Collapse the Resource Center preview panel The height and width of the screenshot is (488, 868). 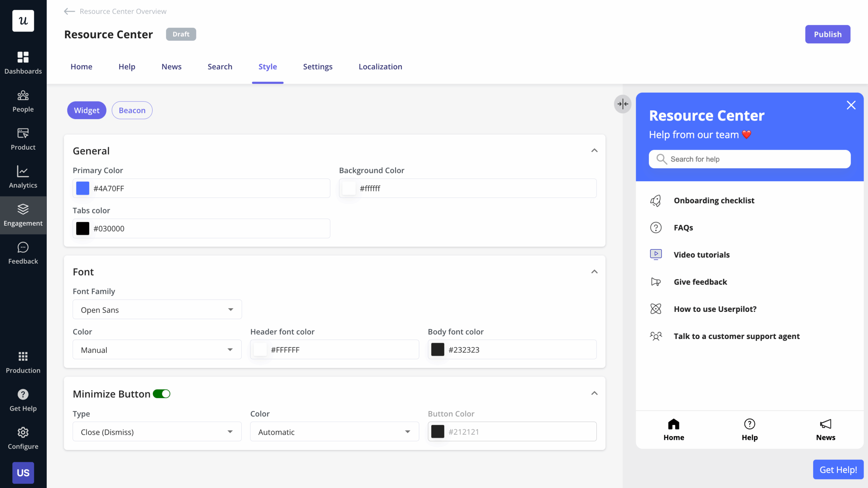623,104
